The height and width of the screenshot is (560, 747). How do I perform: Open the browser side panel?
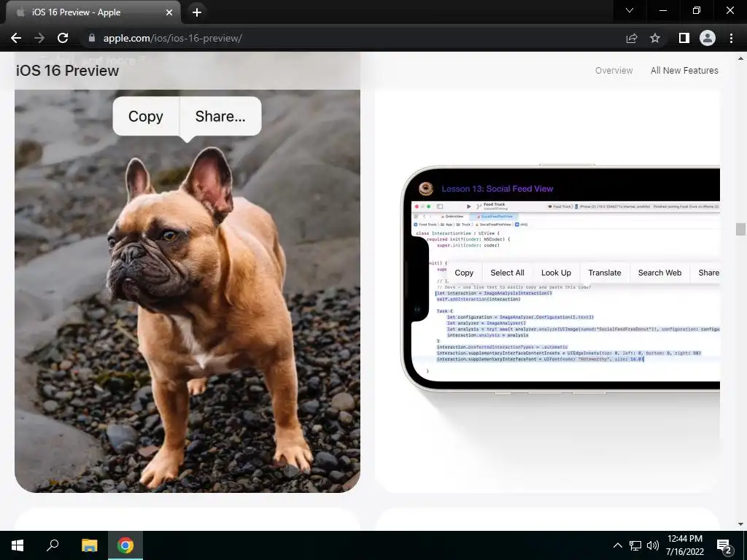point(684,38)
